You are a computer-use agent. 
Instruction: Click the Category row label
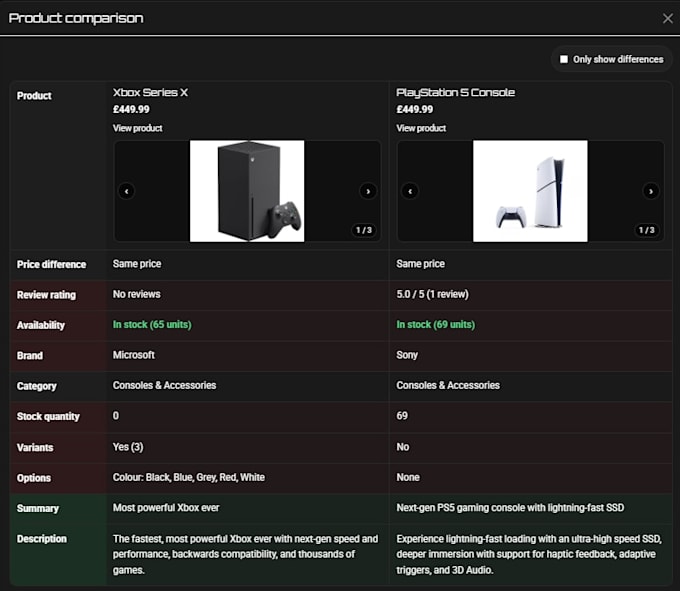tap(36, 386)
